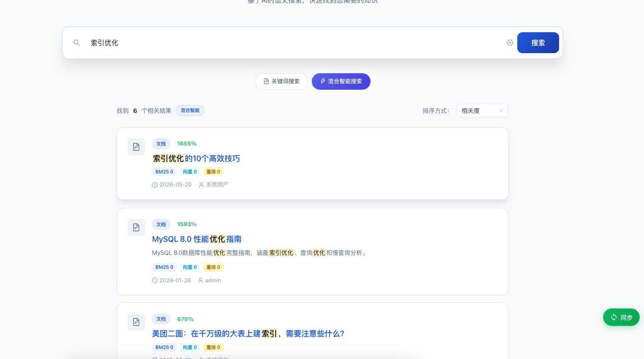Image resolution: width=644 pixels, height=359 pixels.
Task: Open result MySQL 8.0 性能优化指南
Action: click(197, 239)
